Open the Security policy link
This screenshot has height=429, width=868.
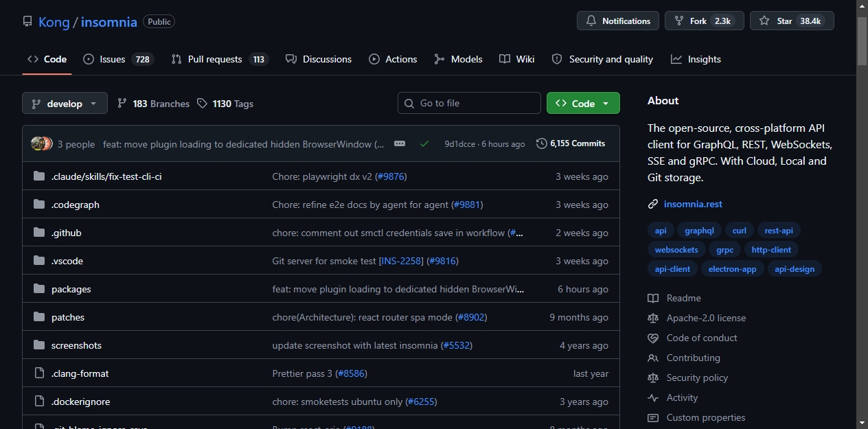(697, 378)
